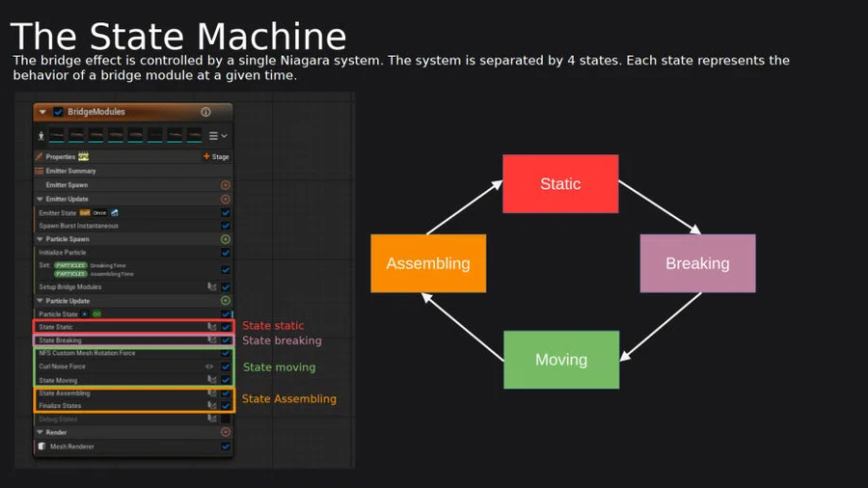Select the Mesh Renderer row

133,446
